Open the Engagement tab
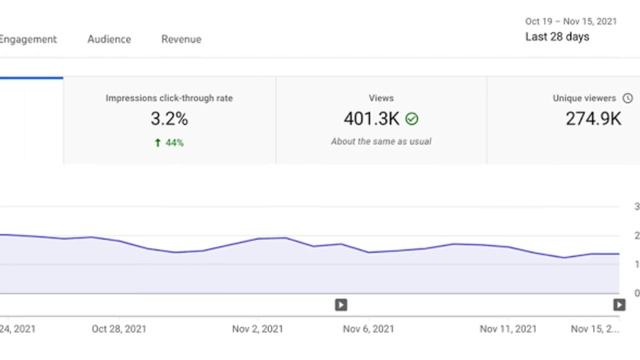The image size is (640, 360). click(28, 40)
